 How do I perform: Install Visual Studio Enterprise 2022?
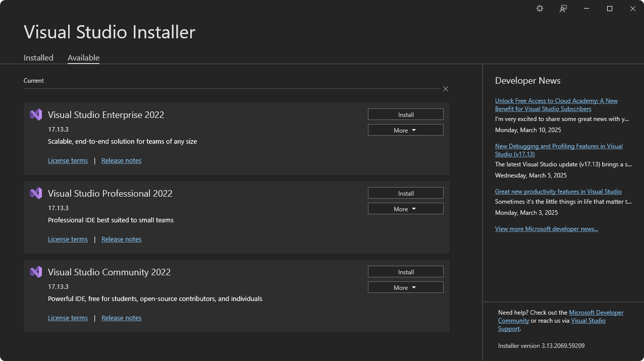[405, 114]
